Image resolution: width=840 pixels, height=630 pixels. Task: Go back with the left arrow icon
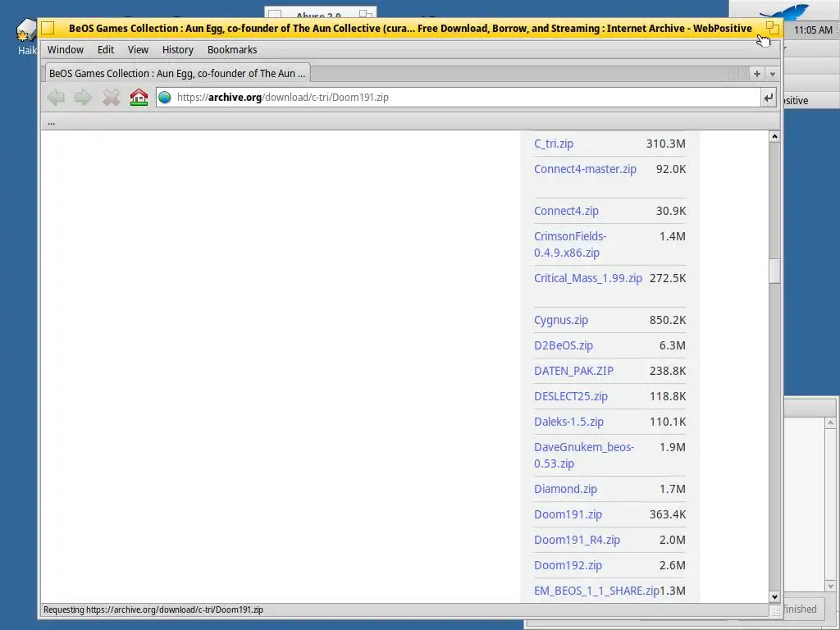57,98
